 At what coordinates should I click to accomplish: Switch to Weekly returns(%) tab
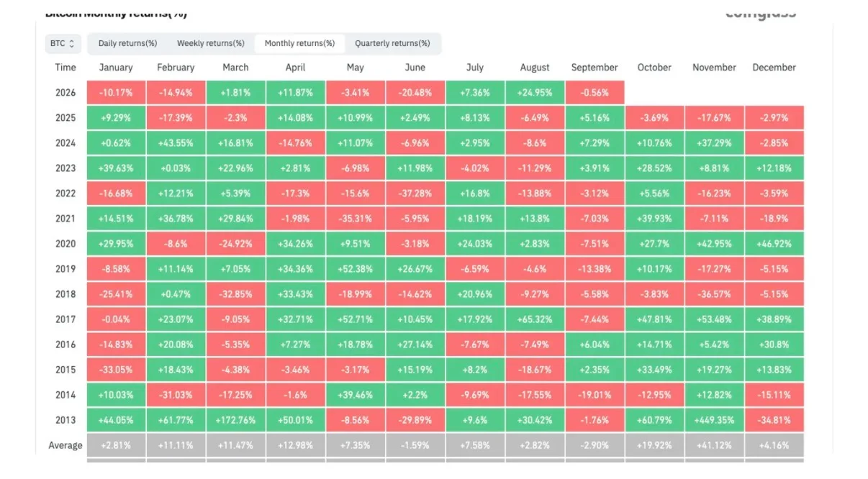pyautogui.click(x=211, y=44)
